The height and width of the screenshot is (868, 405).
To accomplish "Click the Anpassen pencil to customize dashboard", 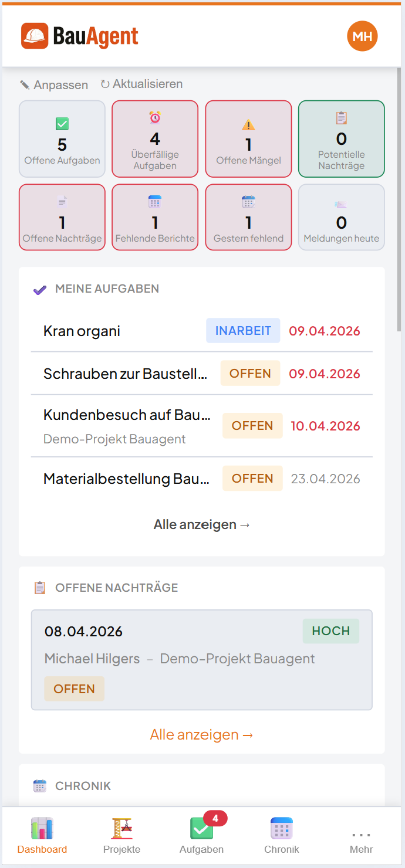I will (x=54, y=84).
